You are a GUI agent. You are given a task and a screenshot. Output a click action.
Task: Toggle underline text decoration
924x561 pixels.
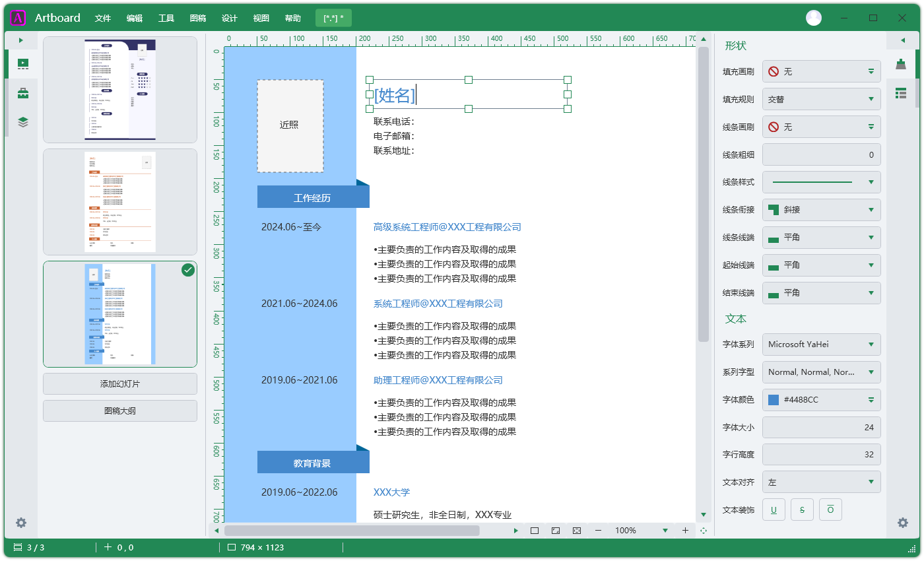[774, 510]
